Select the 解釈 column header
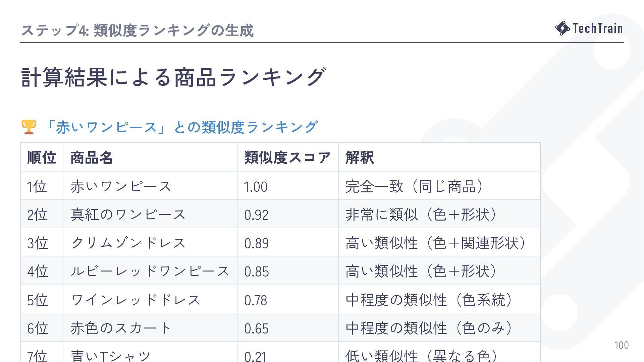This screenshot has width=644, height=362. coord(439,157)
